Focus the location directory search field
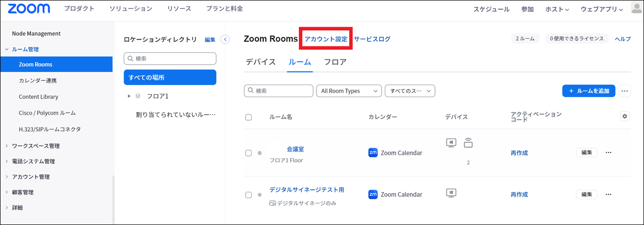644x225 pixels. pos(170,58)
